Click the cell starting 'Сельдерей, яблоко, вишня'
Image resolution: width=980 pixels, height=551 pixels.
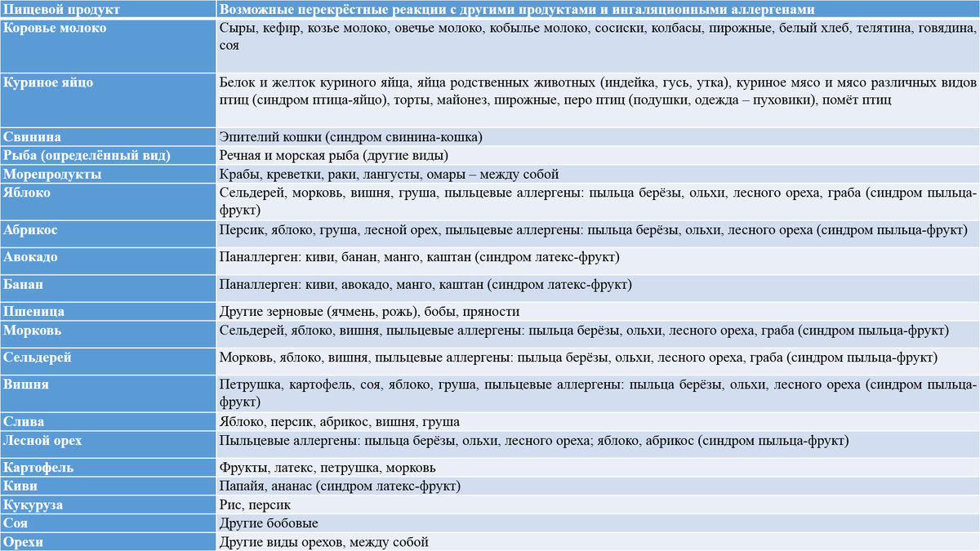pyautogui.click(x=599, y=335)
